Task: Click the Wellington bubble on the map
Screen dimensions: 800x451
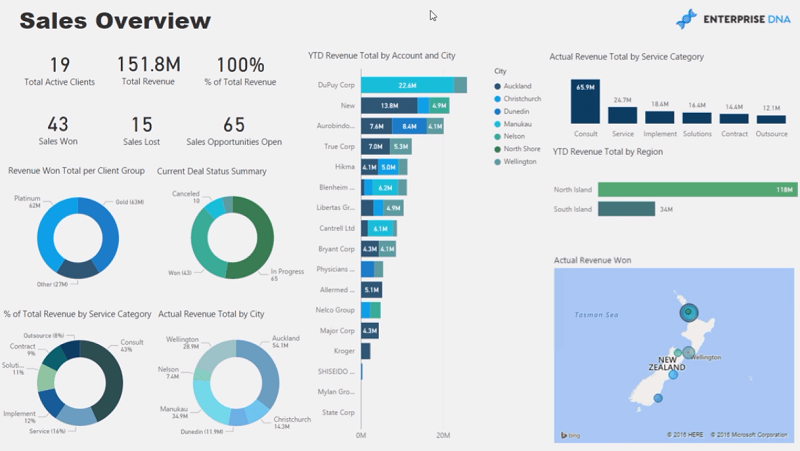Action: 689,352
